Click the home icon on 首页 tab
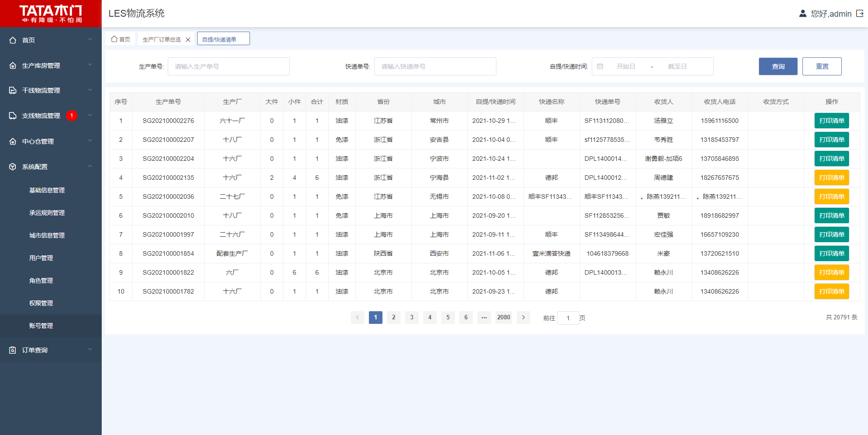 click(x=114, y=39)
